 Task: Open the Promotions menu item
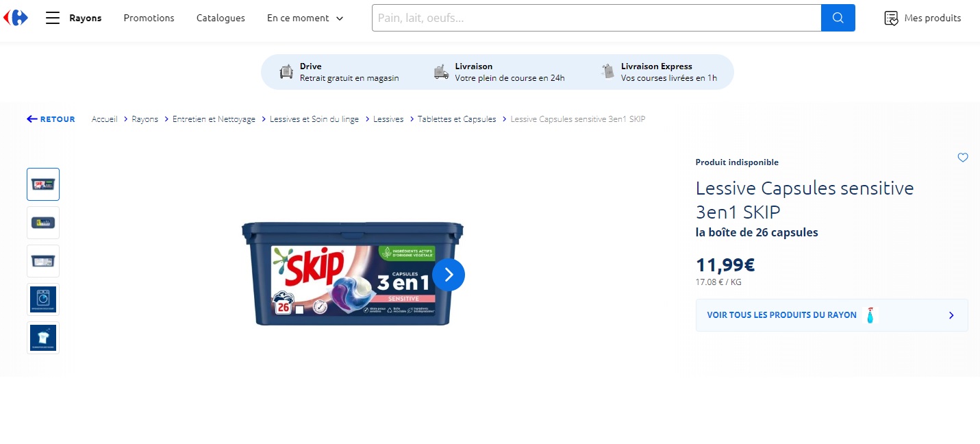(149, 18)
